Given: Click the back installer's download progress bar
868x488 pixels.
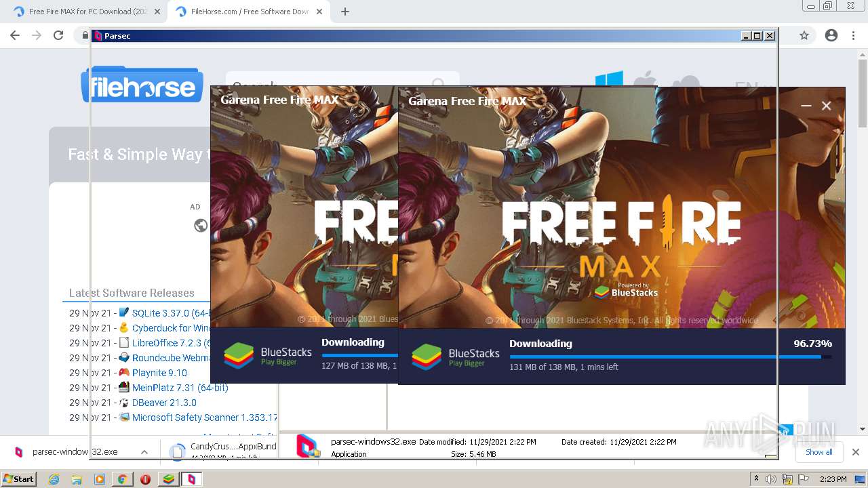Looking at the screenshot, I should [x=359, y=355].
